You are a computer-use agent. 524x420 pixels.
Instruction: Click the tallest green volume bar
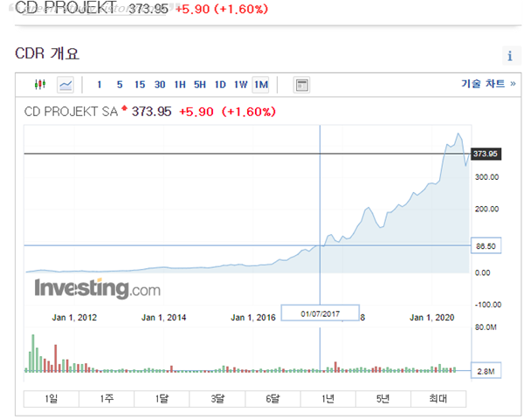coord(33,354)
